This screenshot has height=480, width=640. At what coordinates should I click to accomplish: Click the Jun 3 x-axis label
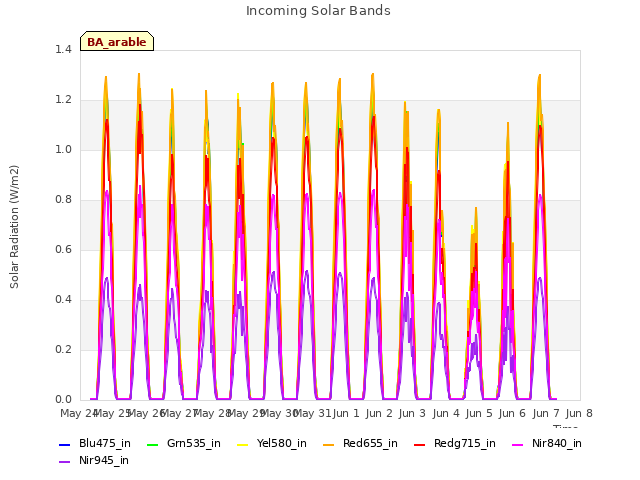pos(412,413)
